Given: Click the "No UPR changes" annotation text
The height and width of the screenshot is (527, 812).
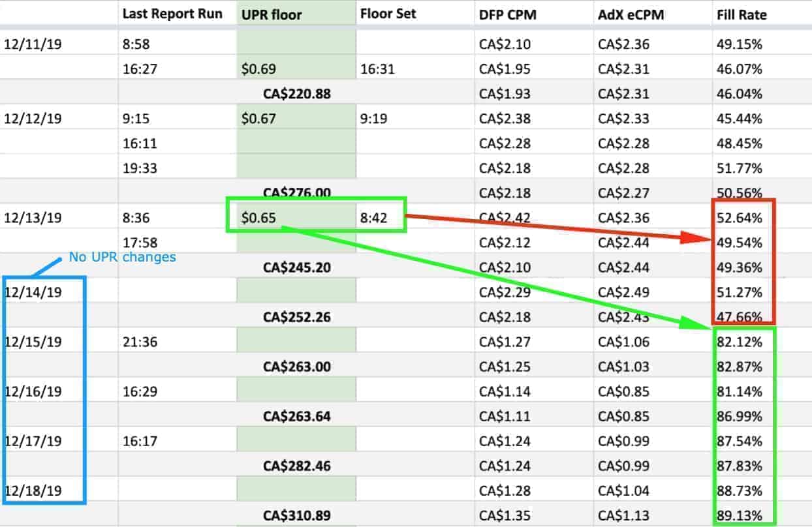Looking at the screenshot, I should pyautogui.click(x=122, y=257).
